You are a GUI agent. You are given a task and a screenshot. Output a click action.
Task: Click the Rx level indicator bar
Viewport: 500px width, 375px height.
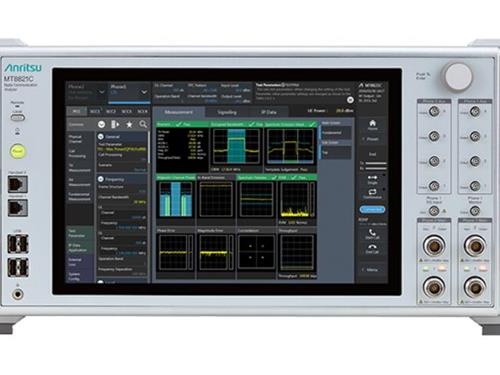click(x=376, y=168)
